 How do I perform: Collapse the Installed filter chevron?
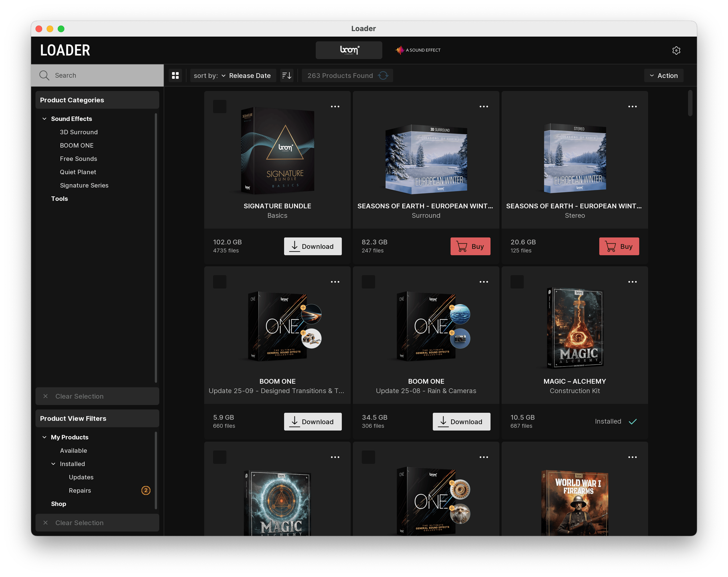tap(53, 464)
